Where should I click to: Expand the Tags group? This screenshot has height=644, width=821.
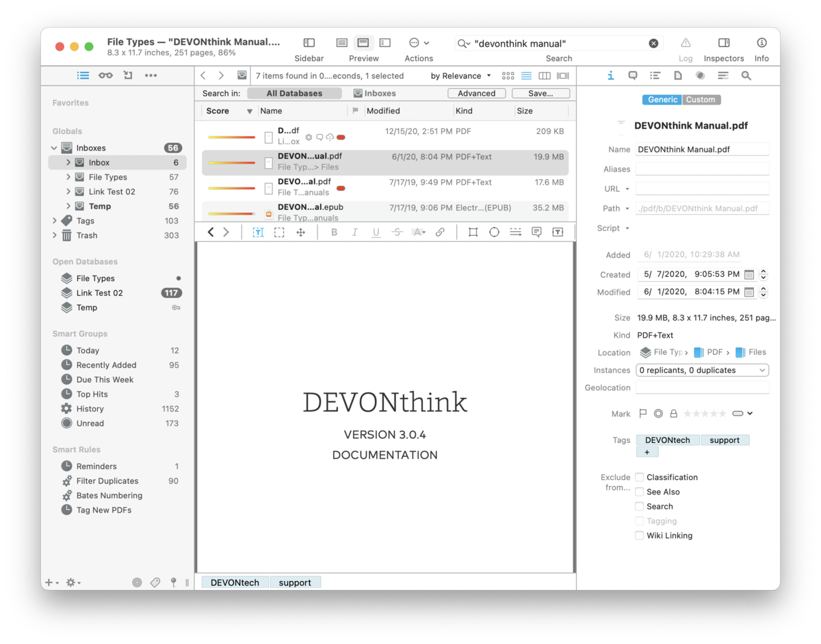54,221
